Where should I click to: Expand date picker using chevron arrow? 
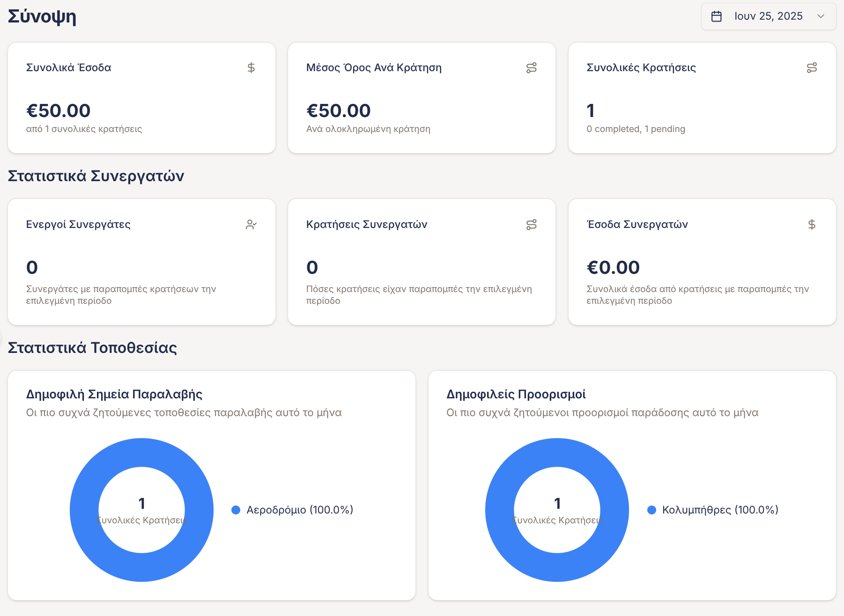(x=821, y=16)
